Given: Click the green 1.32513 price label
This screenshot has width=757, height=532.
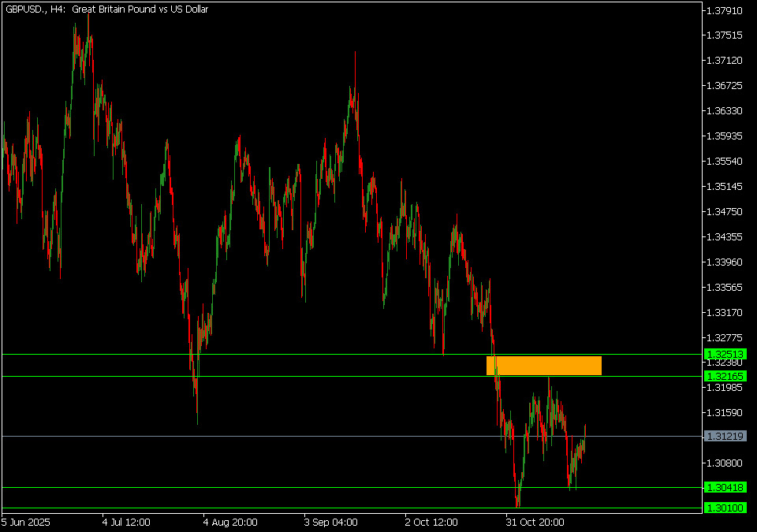Looking at the screenshot, I should (725, 355).
